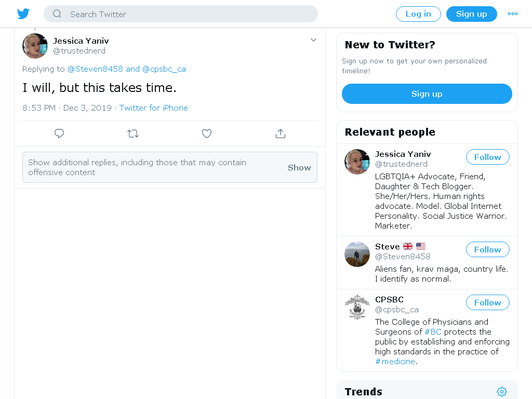Click the search magnifier icon

click(x=57, y=14)
